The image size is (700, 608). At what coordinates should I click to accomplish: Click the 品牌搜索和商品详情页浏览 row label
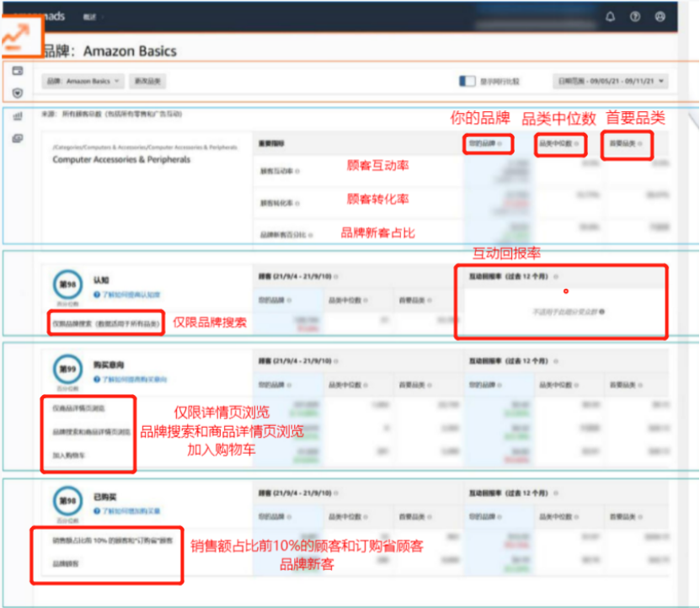[x=91, y=432]
